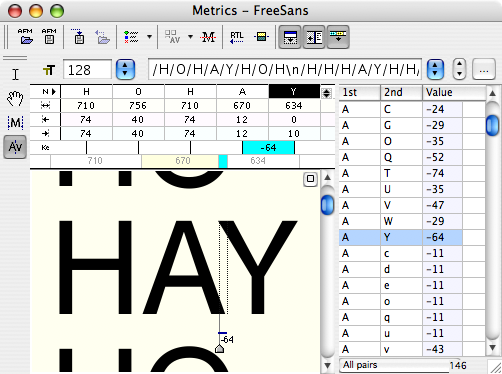The image size is (502, 374).
Task: Click the ruler segment showing 670
Action: tap(180, 161)
